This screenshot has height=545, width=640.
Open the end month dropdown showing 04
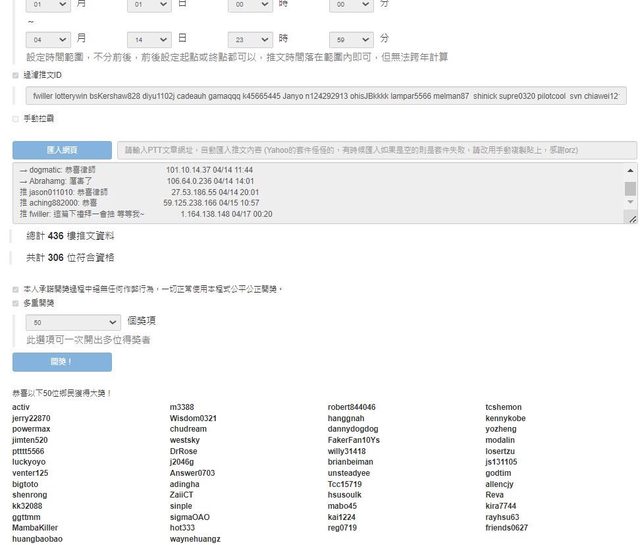(48, 38)
